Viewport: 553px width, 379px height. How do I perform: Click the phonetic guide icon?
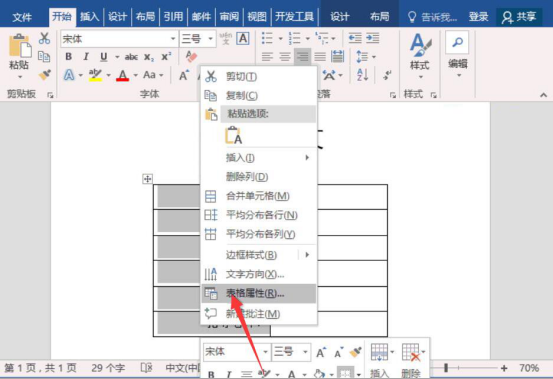pos(225,38)
